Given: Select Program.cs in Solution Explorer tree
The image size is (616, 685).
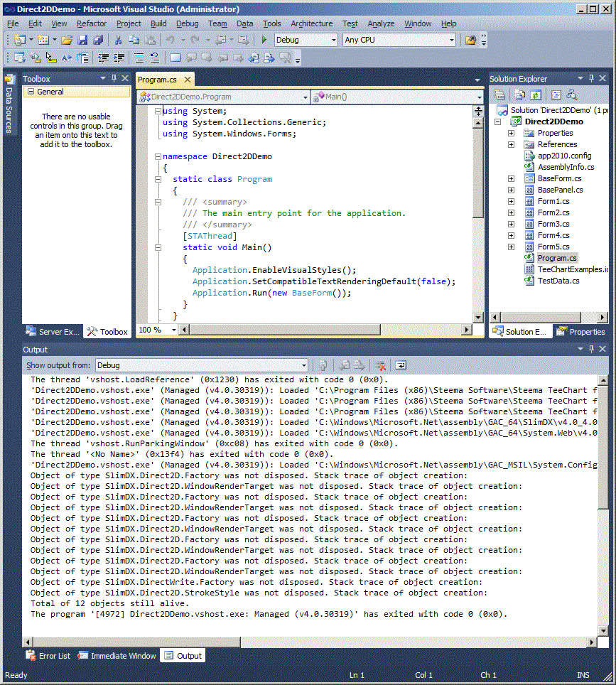Looking at the screenshot, I should coord(556,258).
